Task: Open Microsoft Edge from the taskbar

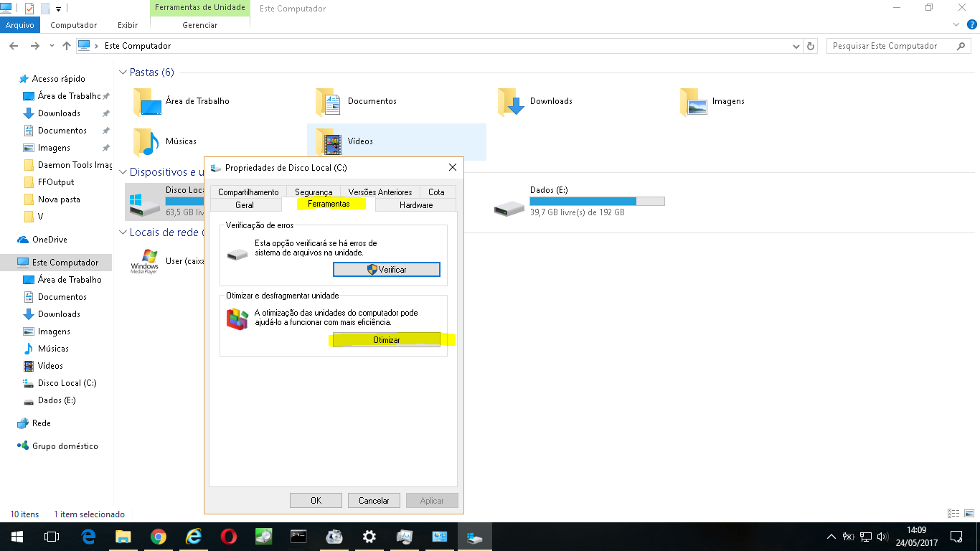Action: click(88, 537)
